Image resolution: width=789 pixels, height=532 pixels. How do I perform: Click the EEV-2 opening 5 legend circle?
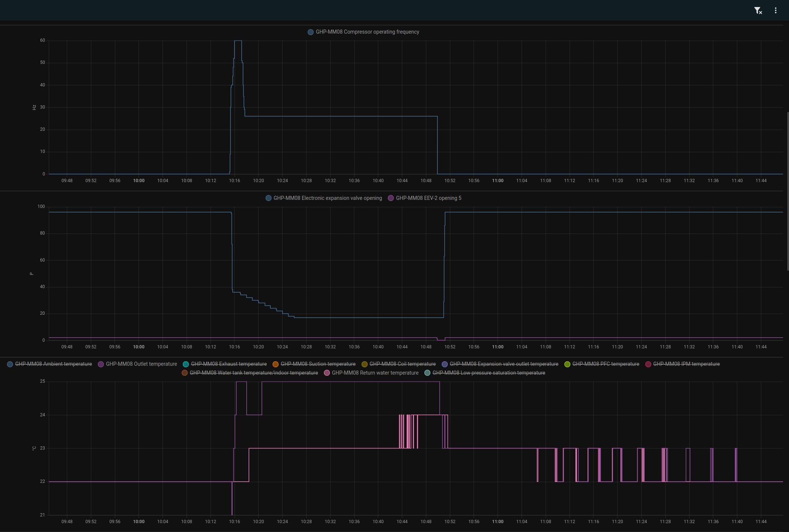tap(391, 198)
